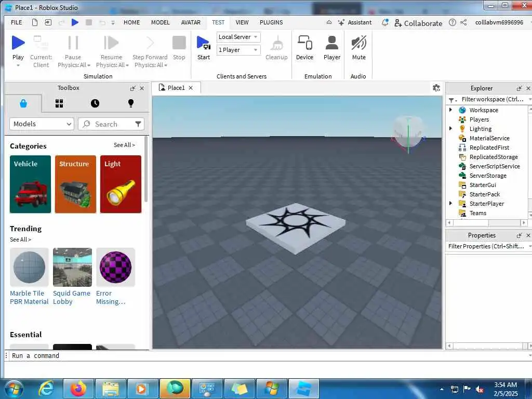
Task: Expand the Lighting tree node
Action: (x=450, y=128)
